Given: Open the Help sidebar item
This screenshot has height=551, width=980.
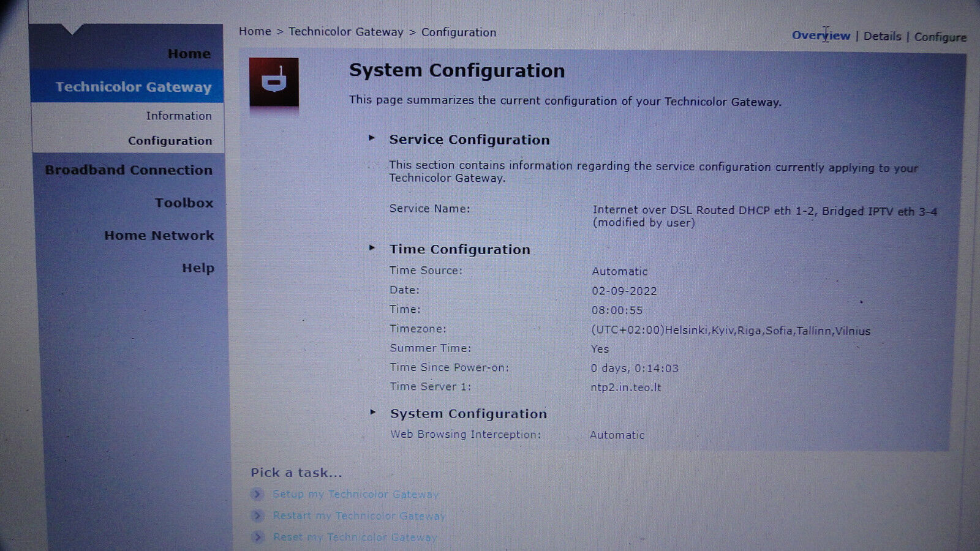Looking at the screenshot, I should (198, 268).
